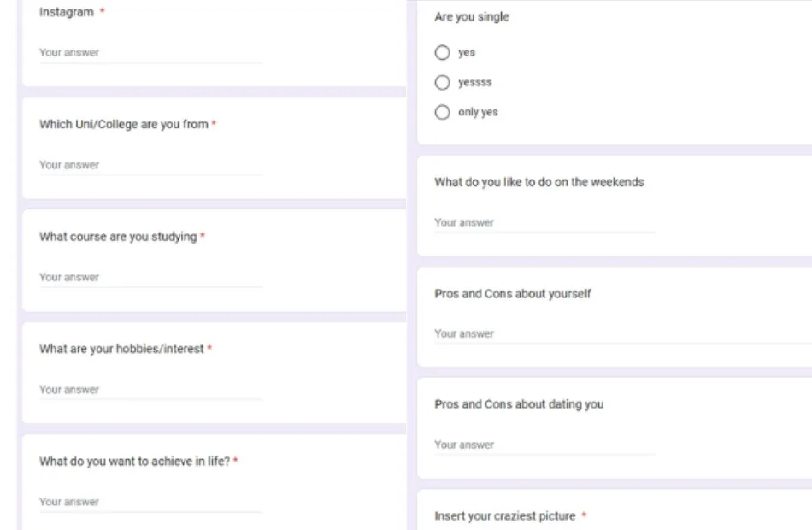Viewport: 812px width, 530px height.
Task: Click the weekends question answer field
Action: (544, 223)
